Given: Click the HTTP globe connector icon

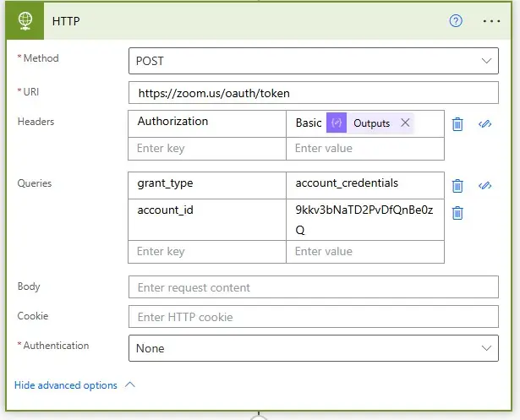Looking at the screenshot, I should (25, 21).
